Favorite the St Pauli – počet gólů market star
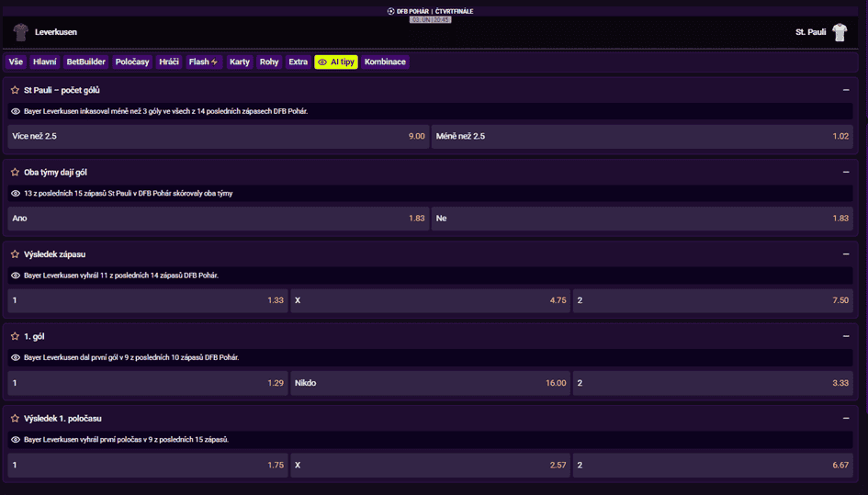Screen dimensions: 868x495 [x=15, y=90]
